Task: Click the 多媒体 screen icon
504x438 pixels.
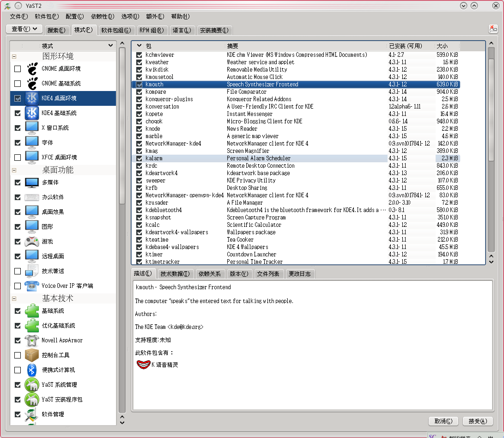Action: pos(32,182)
